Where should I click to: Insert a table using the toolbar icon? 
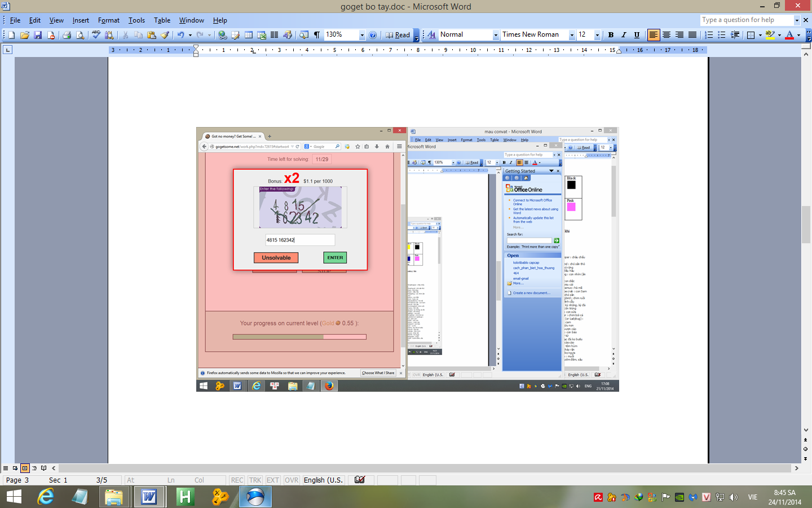pyautogui.click(x=248, y=35)
